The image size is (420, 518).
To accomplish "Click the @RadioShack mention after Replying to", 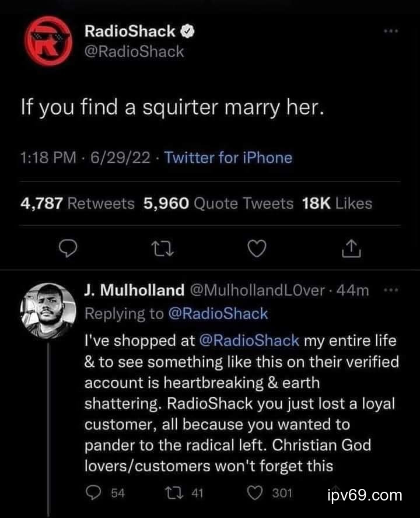I will pos(218,313).
